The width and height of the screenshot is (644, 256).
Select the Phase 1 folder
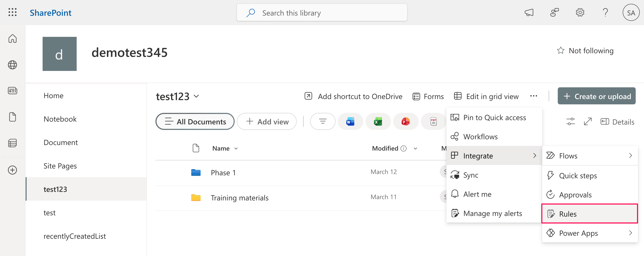pyautogui.click(x=223, y=172)
